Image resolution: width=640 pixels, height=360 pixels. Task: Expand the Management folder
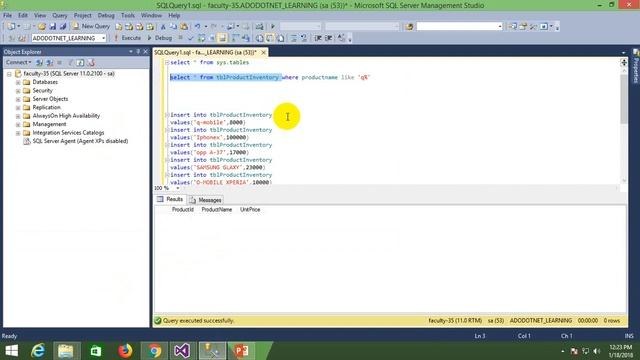click(18, 124)
